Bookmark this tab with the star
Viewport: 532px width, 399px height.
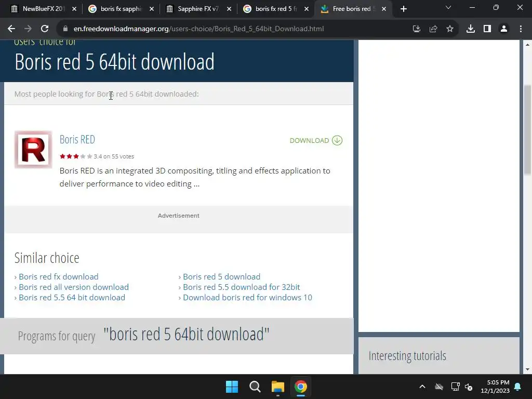point(450,29)
